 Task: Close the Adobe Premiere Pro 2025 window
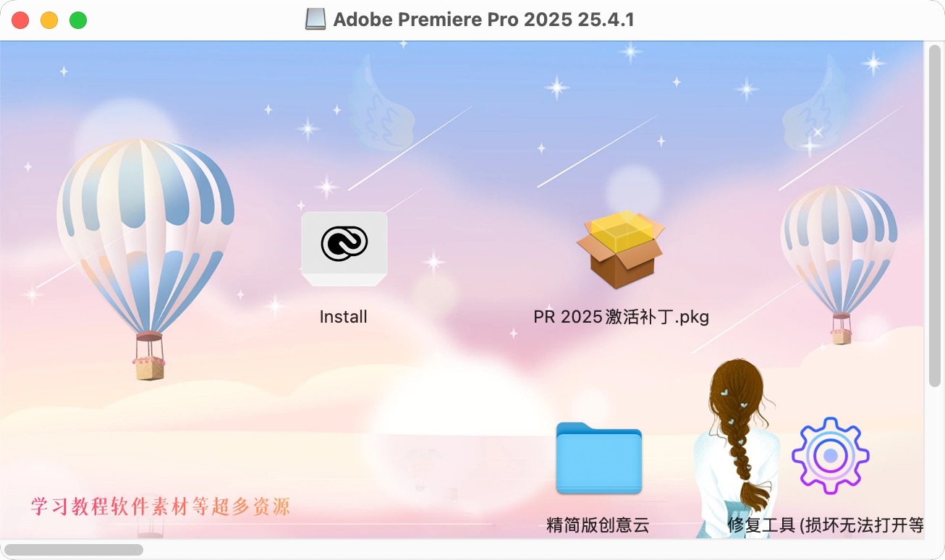20,20
